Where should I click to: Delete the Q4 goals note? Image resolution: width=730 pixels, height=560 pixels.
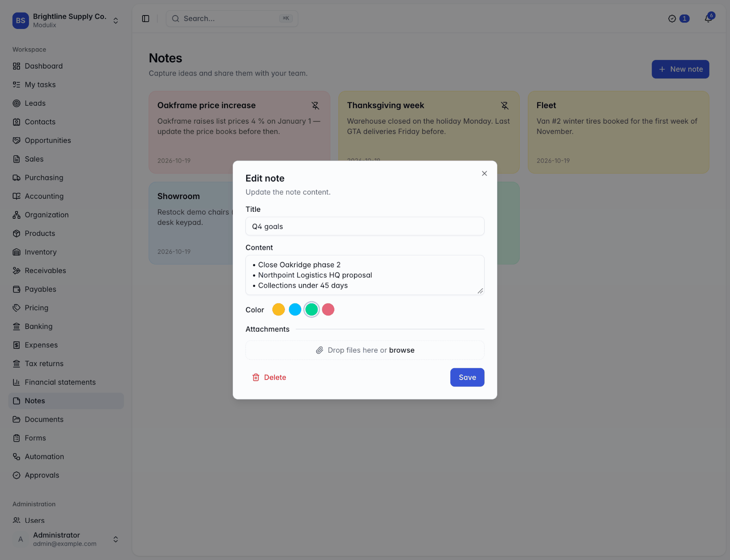click(269, 377)
